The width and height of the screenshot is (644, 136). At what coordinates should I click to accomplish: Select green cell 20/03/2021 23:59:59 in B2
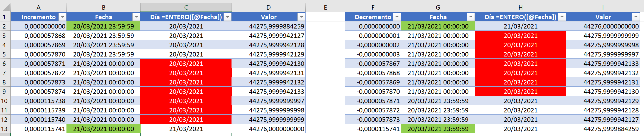104,26
